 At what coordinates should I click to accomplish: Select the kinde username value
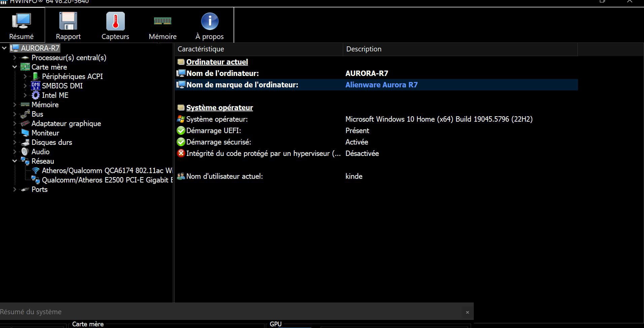click(354, 176)
